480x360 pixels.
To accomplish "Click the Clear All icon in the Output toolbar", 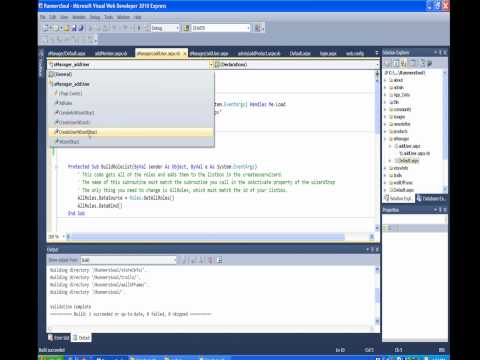I will 210,260.
